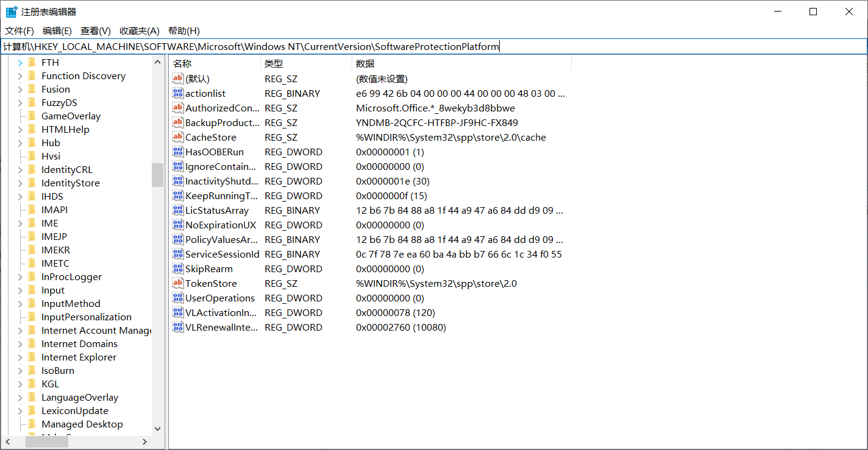Viewport: 868px width, 450px height.
Task: Expand the FTH key node
Action: click(20, 62)
